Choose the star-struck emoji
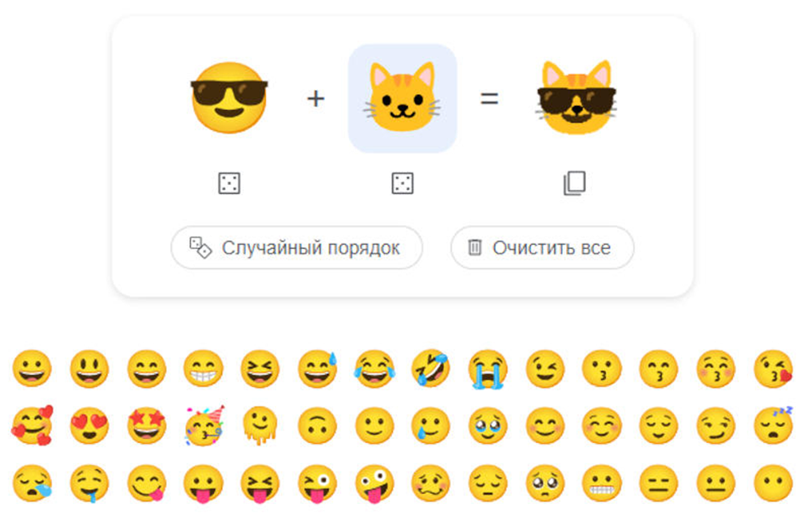The width and height of the screenshot is (812, 514). [x=147, y=426]
